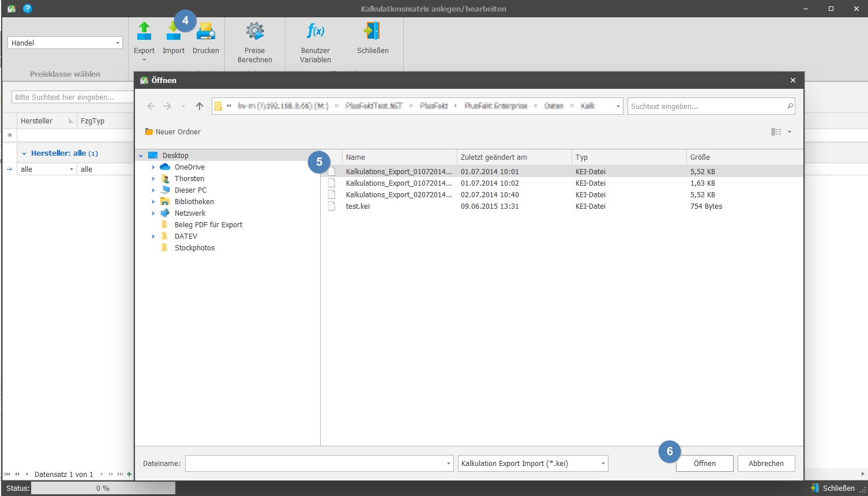Go back in the Öffnen dialog

(151, 106)
